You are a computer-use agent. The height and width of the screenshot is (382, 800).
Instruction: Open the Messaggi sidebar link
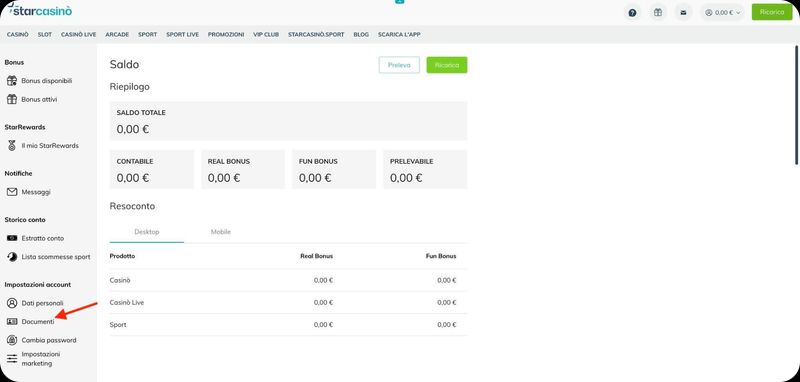[36, 192]
